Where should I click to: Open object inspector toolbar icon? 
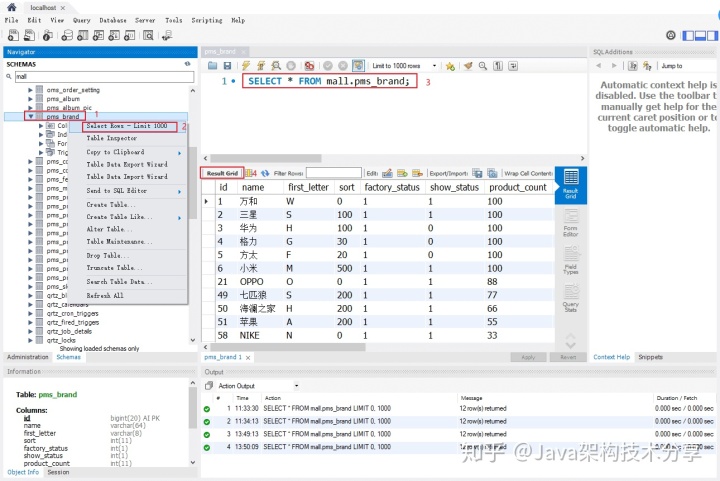tap(48, 35)
